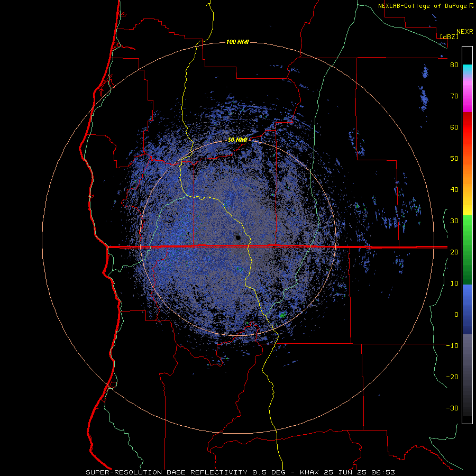Click the green echo cluster southeast of radar
The height and width of the screenshot is (476, 476).
pos(282,315)
